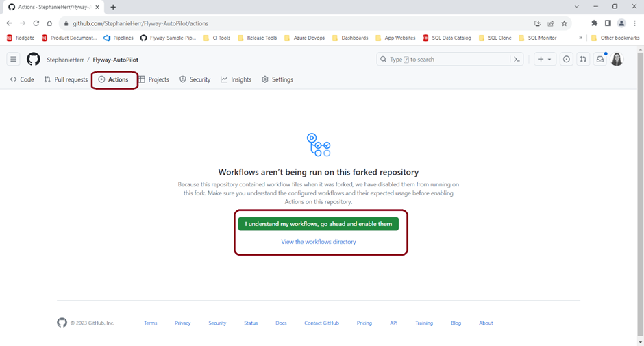Switch to the Insights tab
Viewport: 644px width, 346px height.
tap(236, 79)
